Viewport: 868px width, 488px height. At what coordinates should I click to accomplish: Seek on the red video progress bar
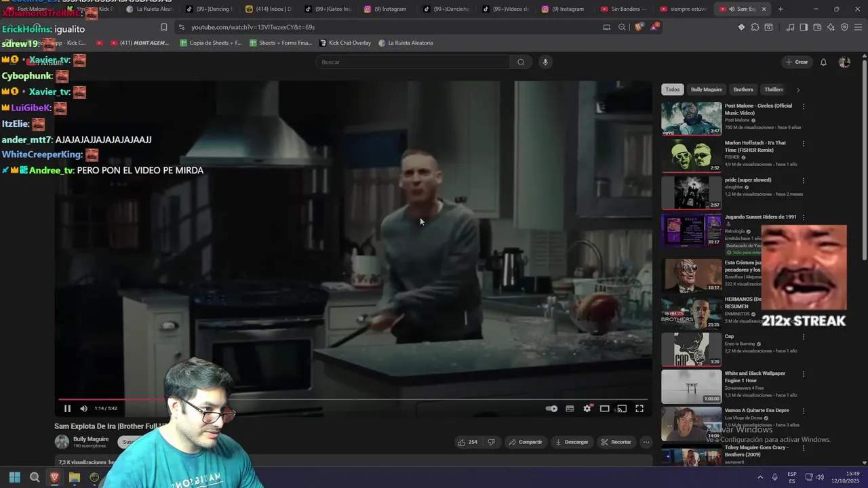(353, 399)
